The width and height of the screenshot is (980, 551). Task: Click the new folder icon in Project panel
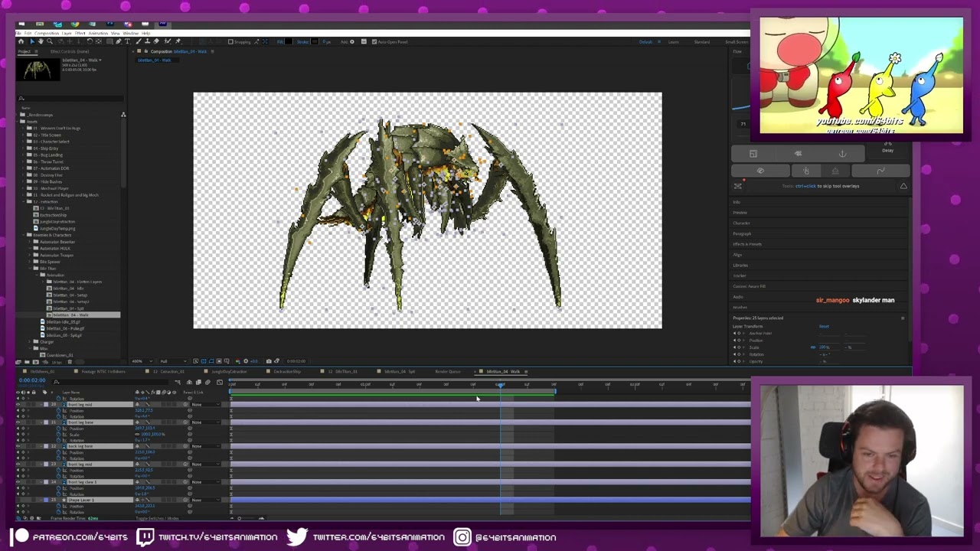28,362
